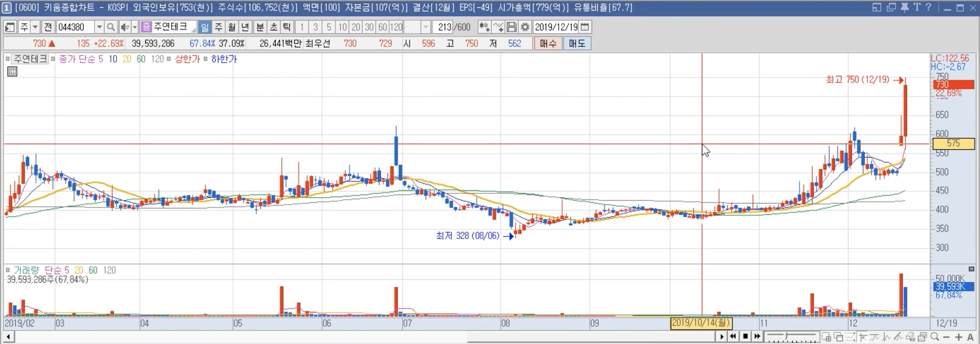Click the eraser drawing tool icon
This screenshot has width=980, height=344.
coord(910,336)
